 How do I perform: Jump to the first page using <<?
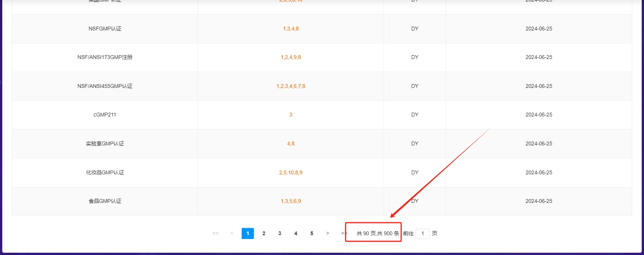215,233
